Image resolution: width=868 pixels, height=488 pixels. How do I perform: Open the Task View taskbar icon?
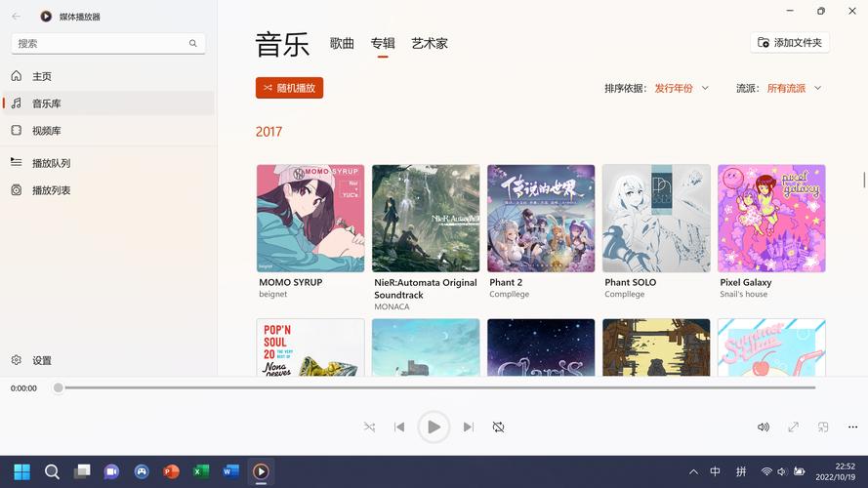(82, 471)
